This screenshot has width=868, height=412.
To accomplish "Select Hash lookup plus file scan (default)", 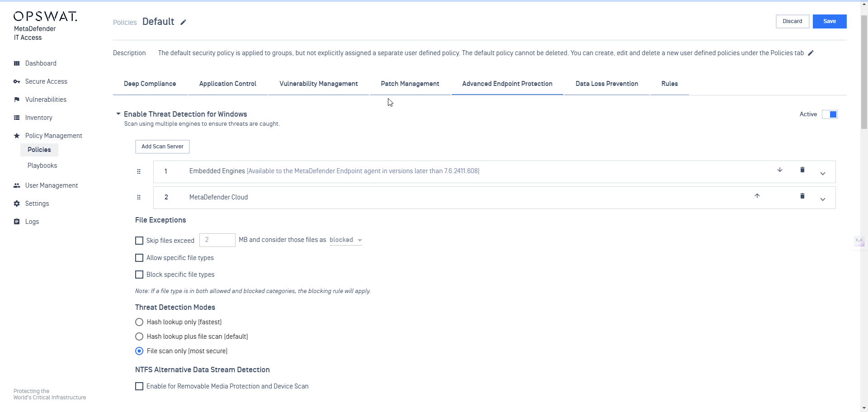I will [x=139, y=336].
